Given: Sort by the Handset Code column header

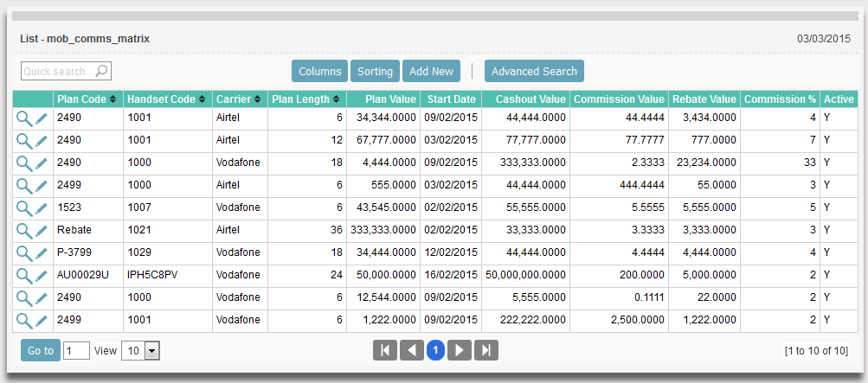Looking at the screenshot, I should pos(166,99).
